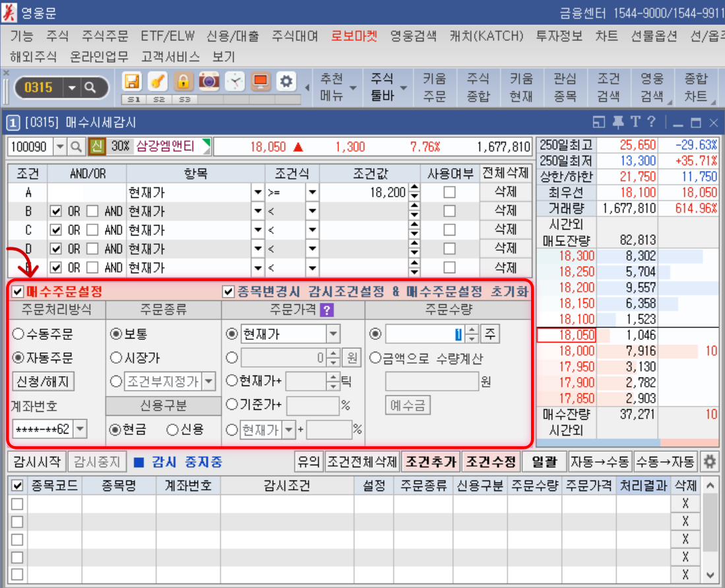The height and width of the screenshot is (588, 725).
Task: Expand 추천메뉴 dropdown arrow
Action: point(353,88)
